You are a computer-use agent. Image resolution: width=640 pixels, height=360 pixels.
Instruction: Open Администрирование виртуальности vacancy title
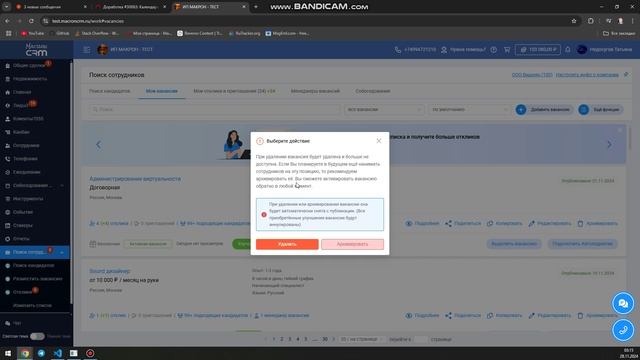135,179
